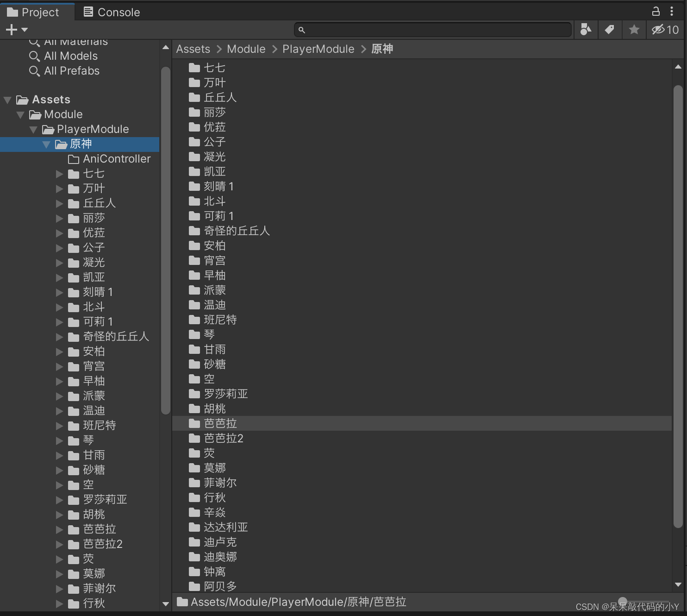
Task: Expand the 胡桃 folder in tree
Action: pos(59,515)
